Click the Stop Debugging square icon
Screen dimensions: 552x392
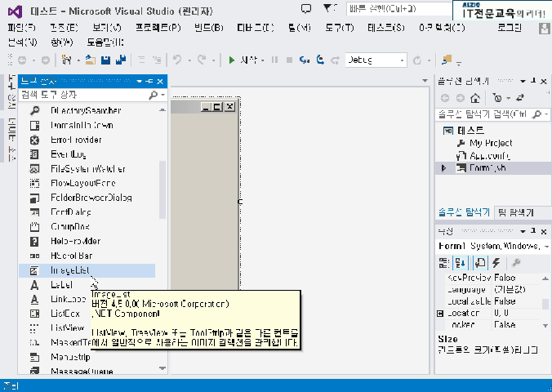(x=289, y=60)
